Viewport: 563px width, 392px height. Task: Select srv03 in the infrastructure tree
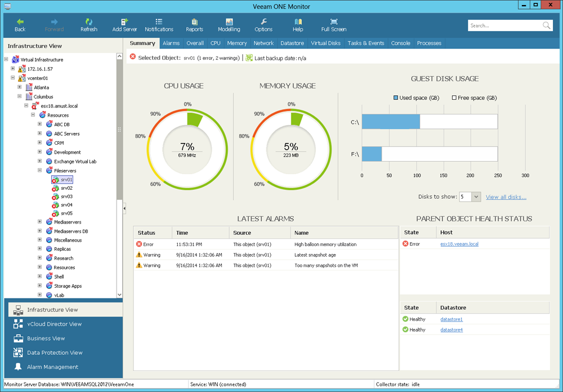(66, 197)
